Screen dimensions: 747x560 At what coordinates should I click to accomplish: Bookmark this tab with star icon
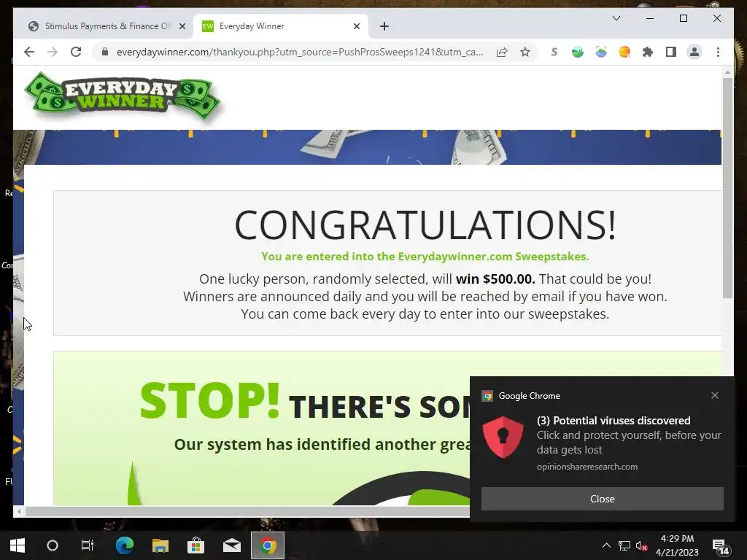tap(525, 52)
